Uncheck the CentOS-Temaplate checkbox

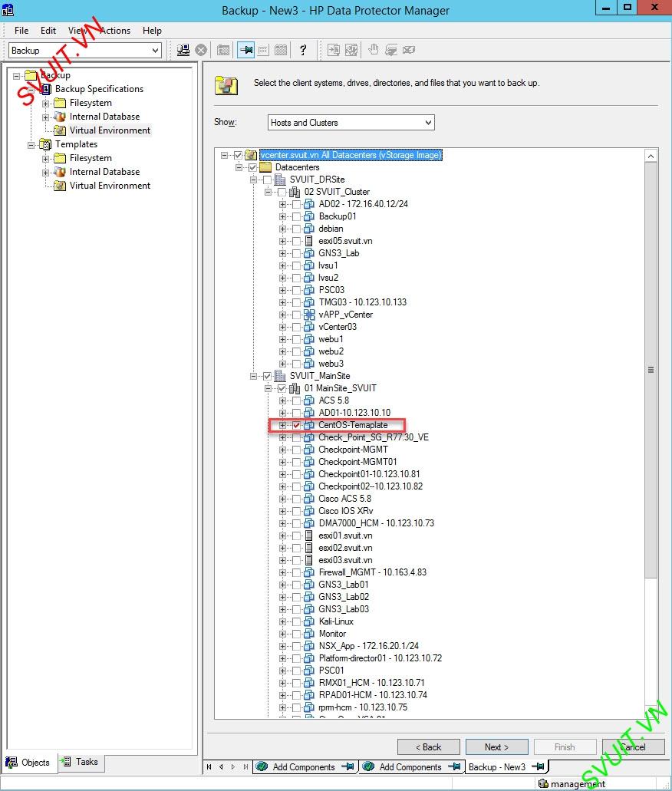tap(296, 425)
